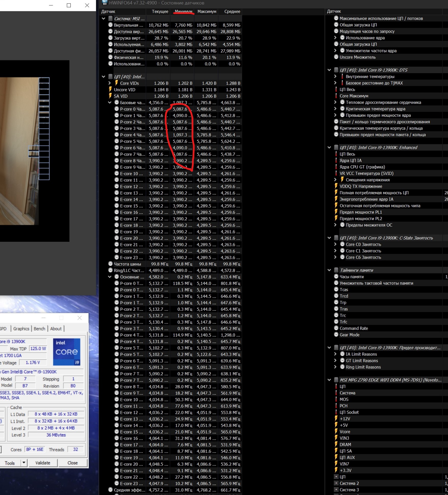
Task: Click the thermometer icon beside PCH
Action: (x=336, y=406)
